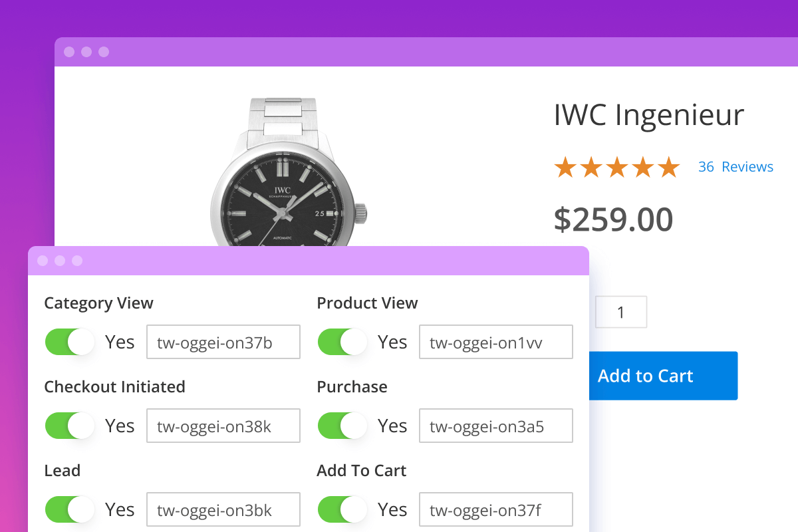Click the third star rating icon
Image resolution: width=798 pixels, height=532 pixels.
[617, 167]
